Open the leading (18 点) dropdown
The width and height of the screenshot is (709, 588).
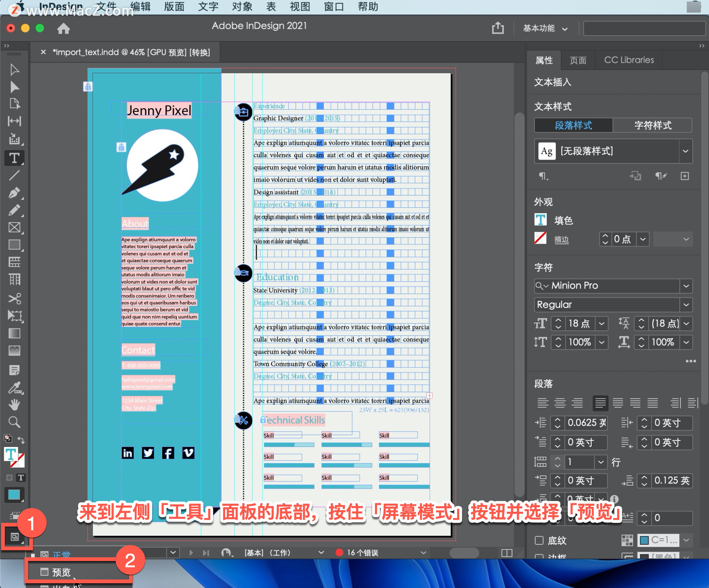(686, 324)
